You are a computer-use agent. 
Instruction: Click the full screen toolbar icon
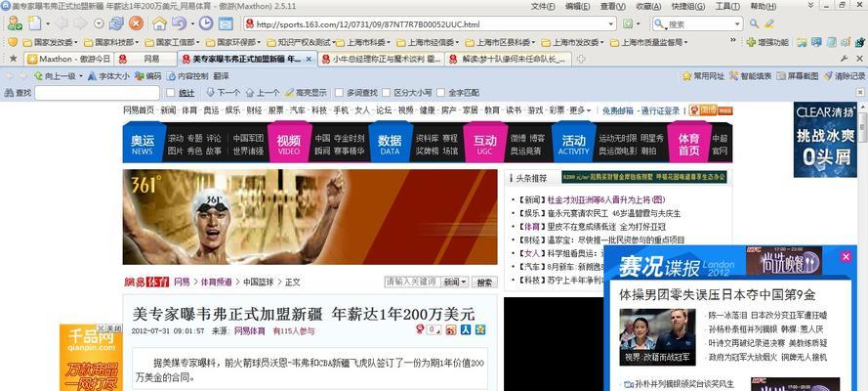click(225, 23)
